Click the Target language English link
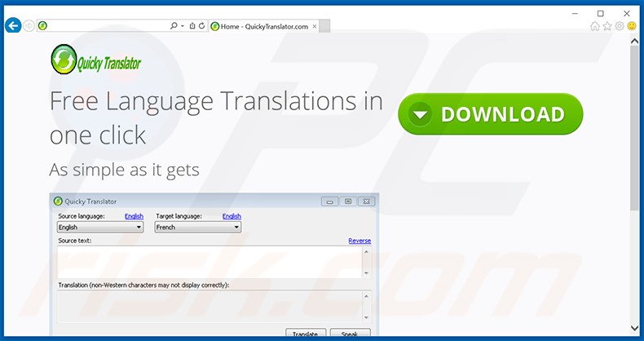644x341 pixels. [232, 216]
